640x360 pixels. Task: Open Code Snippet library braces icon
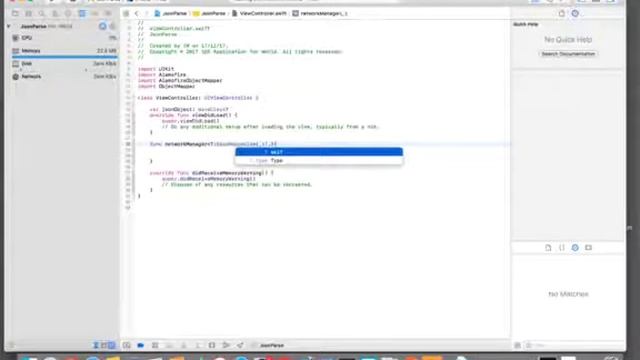tap(562, 248)
